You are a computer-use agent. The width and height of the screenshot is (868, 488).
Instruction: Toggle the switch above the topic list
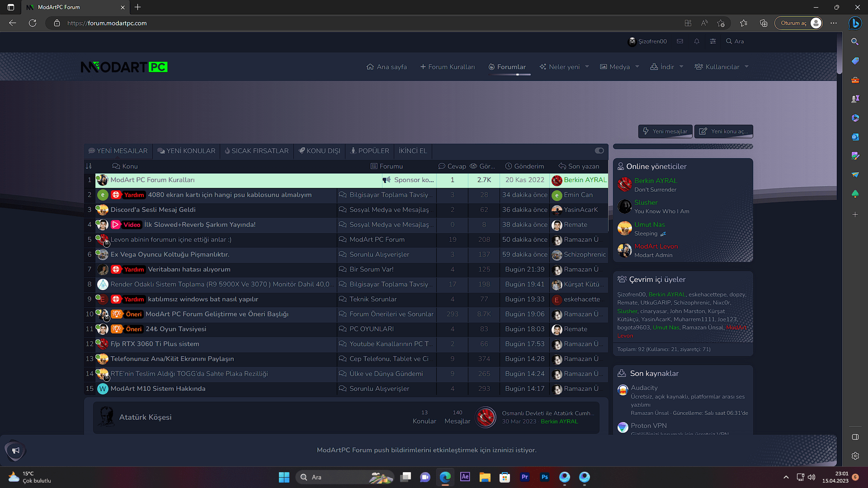[x=599, y=150]
